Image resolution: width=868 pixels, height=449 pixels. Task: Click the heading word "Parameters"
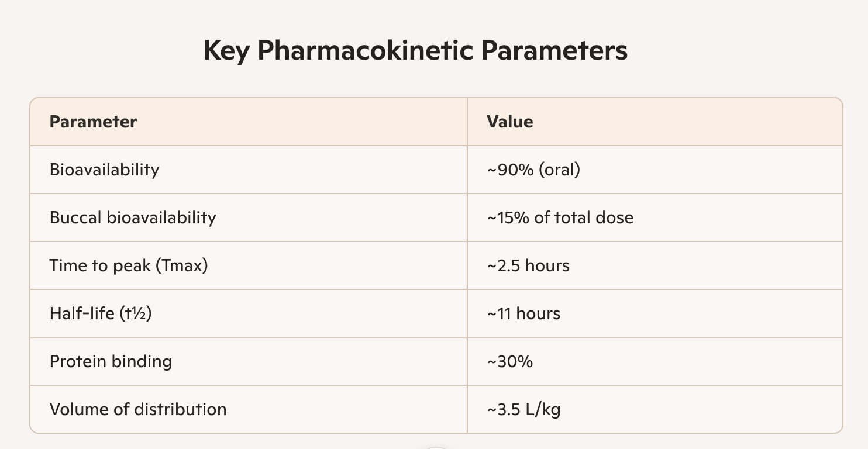554,51
